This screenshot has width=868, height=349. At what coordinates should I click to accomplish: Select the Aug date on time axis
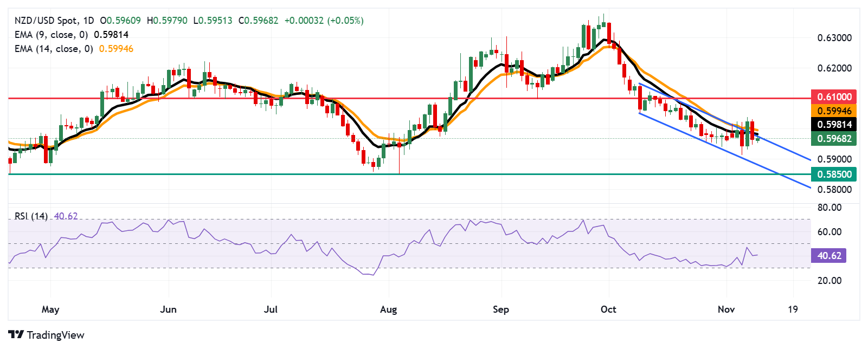tap(388, 309)
